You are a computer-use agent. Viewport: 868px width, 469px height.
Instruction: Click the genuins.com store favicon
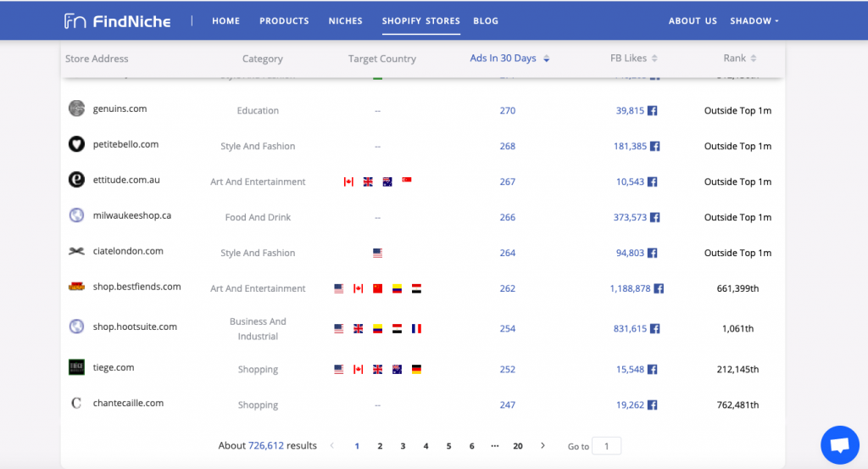coord(76,109)
